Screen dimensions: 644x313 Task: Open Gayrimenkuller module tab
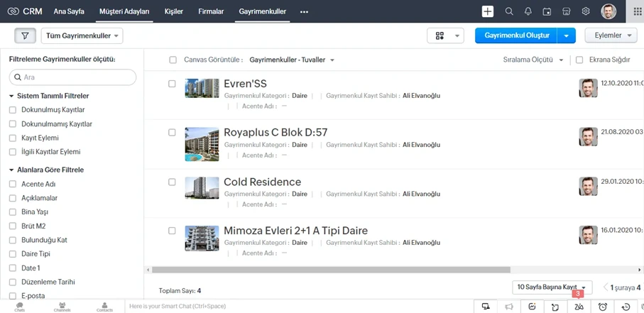(263, 11)
